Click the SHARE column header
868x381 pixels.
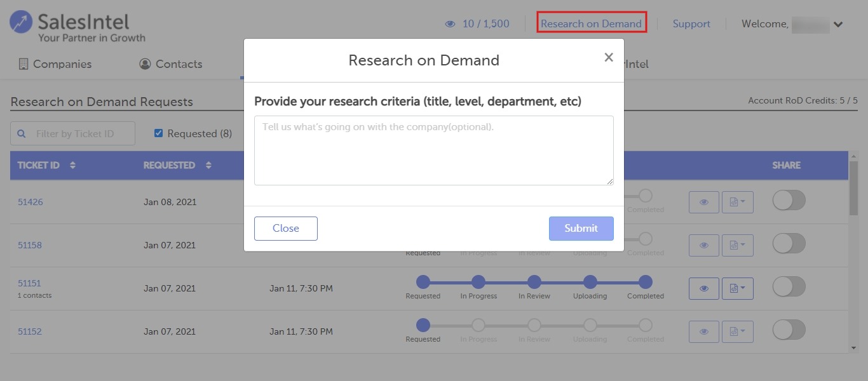tap(787, 165)
